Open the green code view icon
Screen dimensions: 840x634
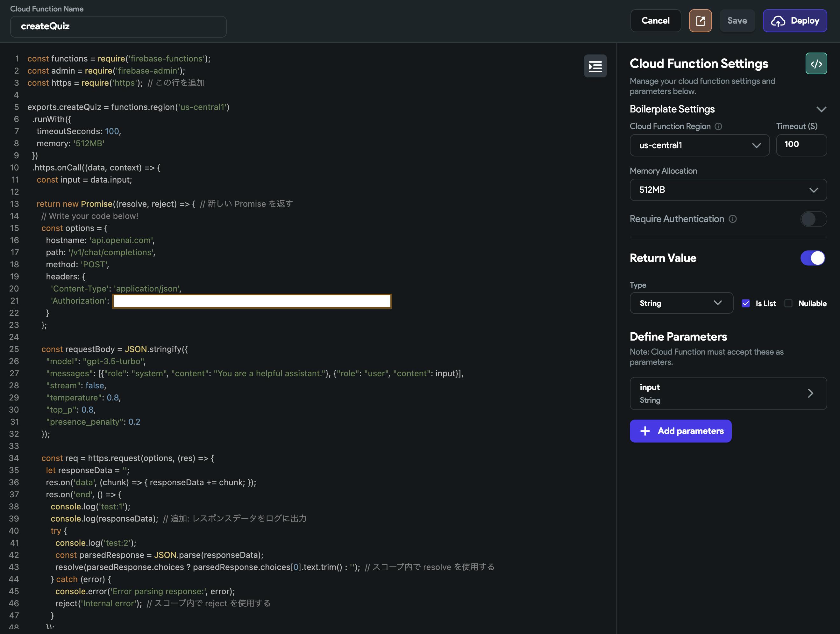(x=816, y=63)
